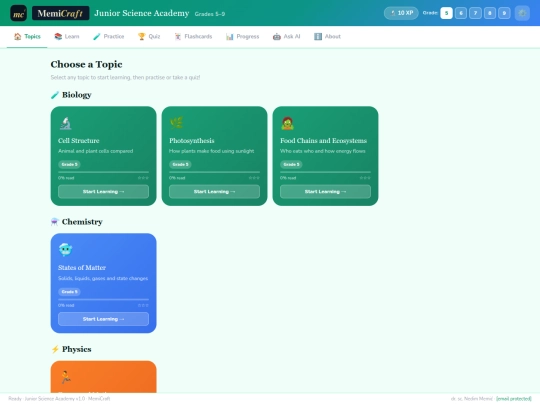This screenshot has height=405, width=540.
Task: Click the Grade 5 badge on Photosynthesis
Action: pyautogui.click(x=180, y=164)
